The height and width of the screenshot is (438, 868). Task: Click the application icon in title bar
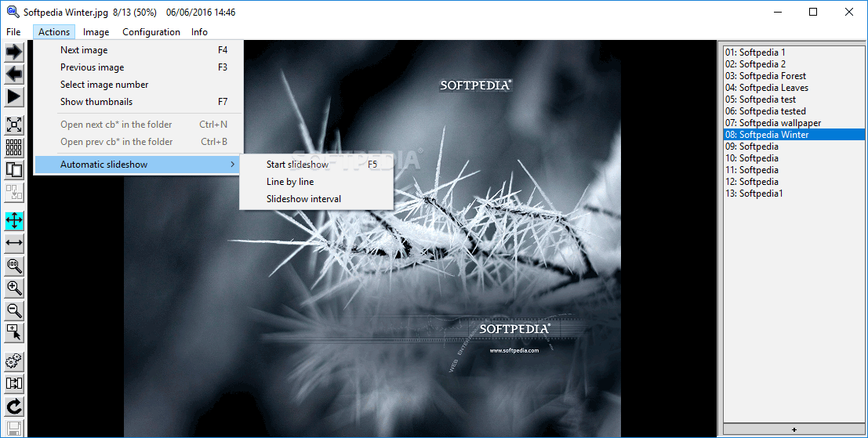coord(12,12)
